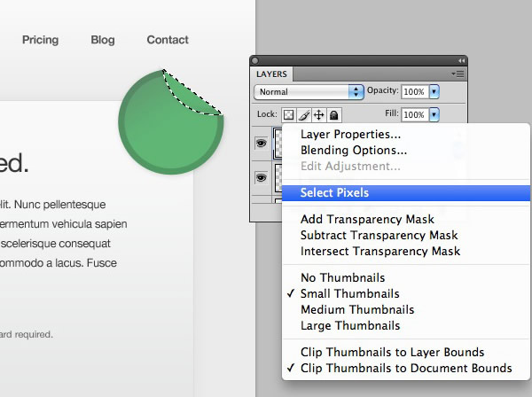Click the Fill 100% input field
532x397 pixels.
click(x=415, y=114)
